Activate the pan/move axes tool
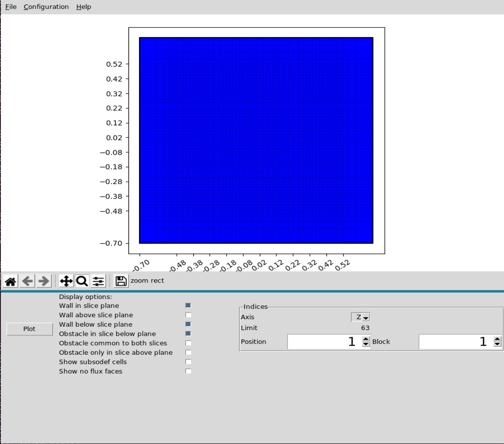This screenshot has height=444, width=504. [66, 281]
